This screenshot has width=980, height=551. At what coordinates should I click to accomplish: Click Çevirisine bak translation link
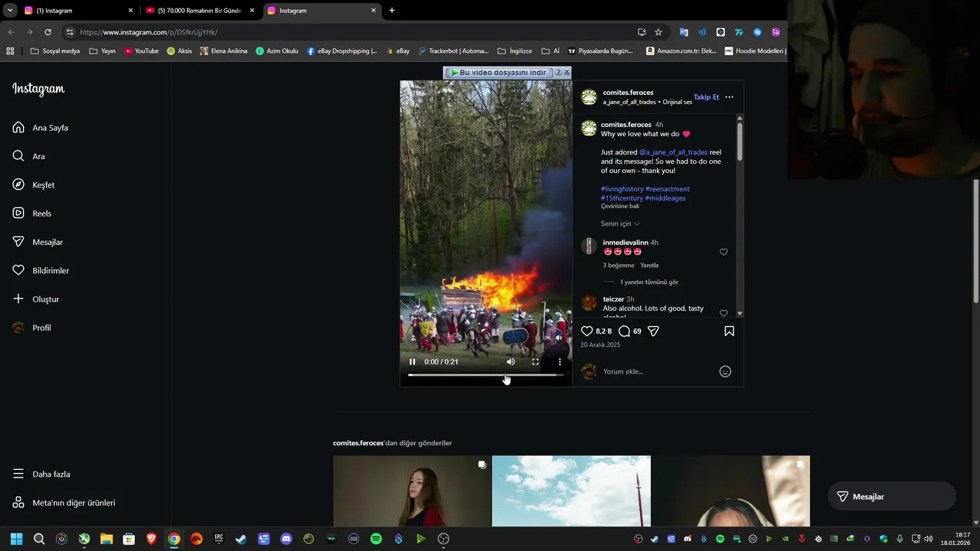point(620,206)
